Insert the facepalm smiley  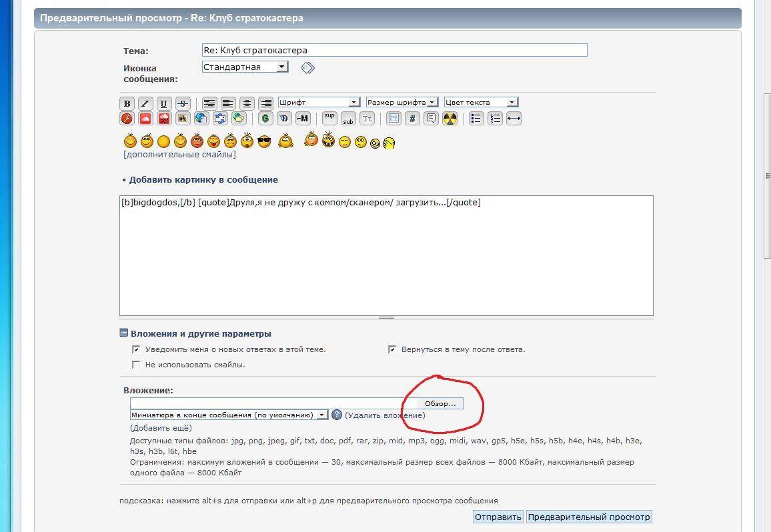(388, 143)
